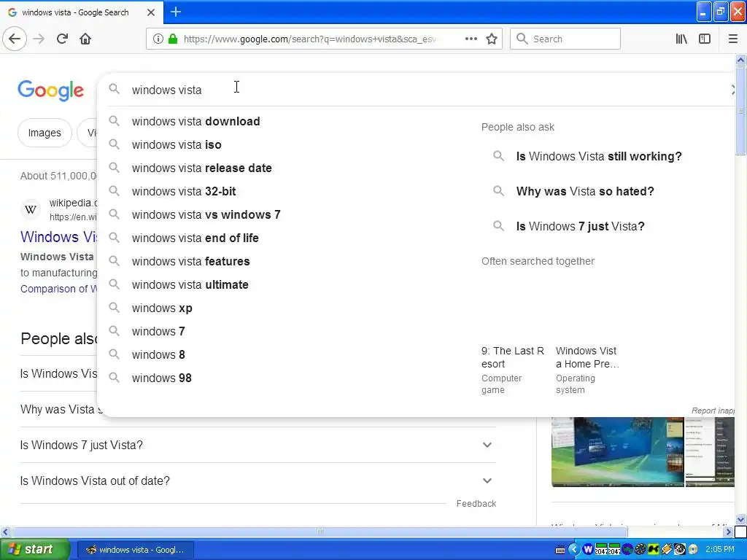Expand hidden tray icons arrow
This screenshot has width=747, height=560.
coord(573,550)
